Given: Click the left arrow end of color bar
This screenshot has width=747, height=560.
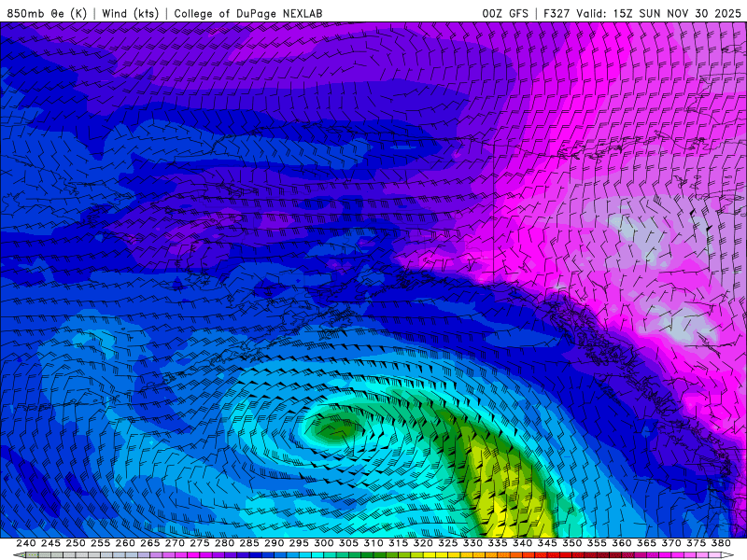Looking at the screenshot, I should 19,555.
